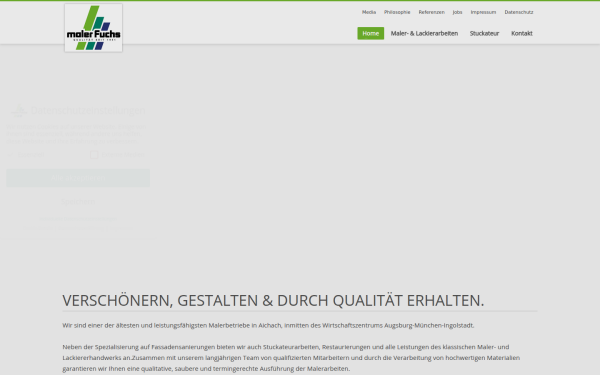
Task: Open the Philosophie link
Action: pos(397,12)
